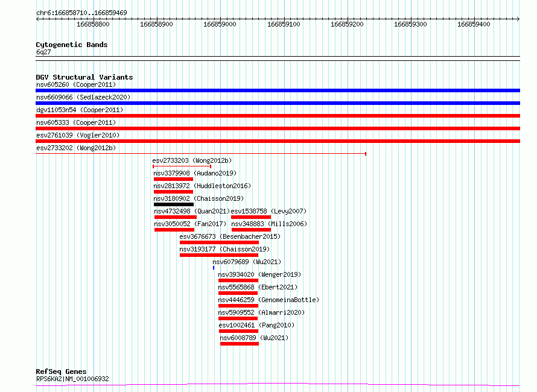Click the 166858800 ruler position label
Image resolution: width=537 pixels, height=392 pixels.
click(93, 24)
